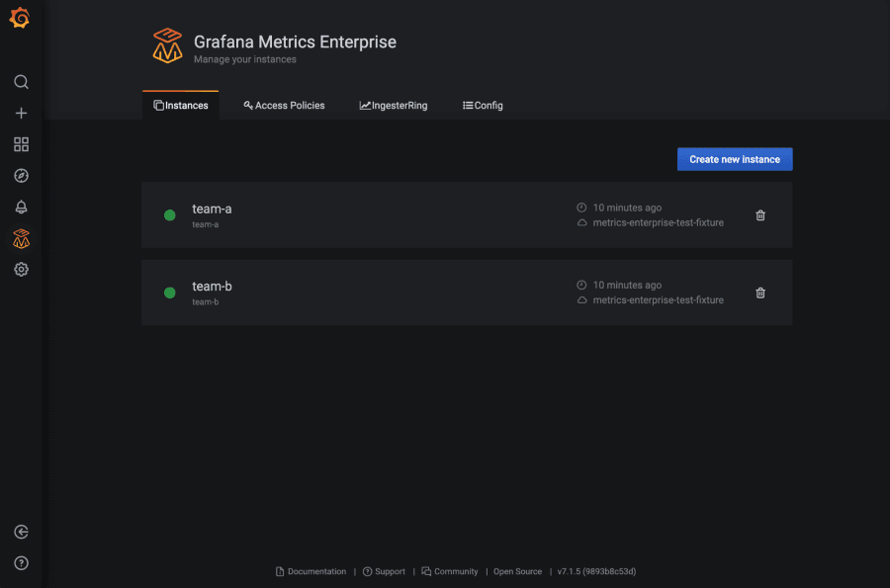Open the Dashboards grid icon
The height and width of the screenshot is (588, 890).
21,144
